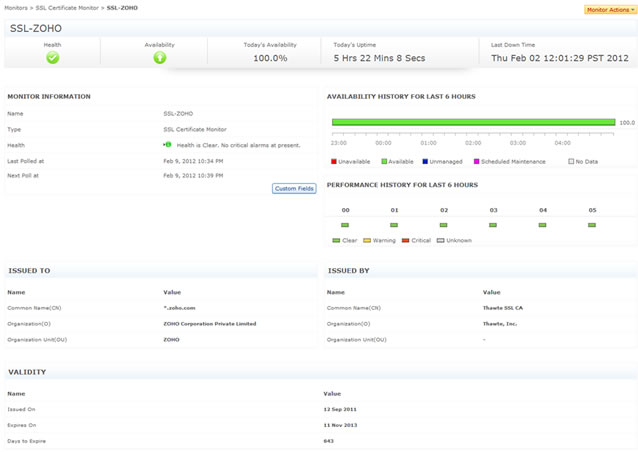Click the magenta Scheduled Maintenance legend swatch
Viewport: 638px width, 452px height.
[x=476, y=161]
